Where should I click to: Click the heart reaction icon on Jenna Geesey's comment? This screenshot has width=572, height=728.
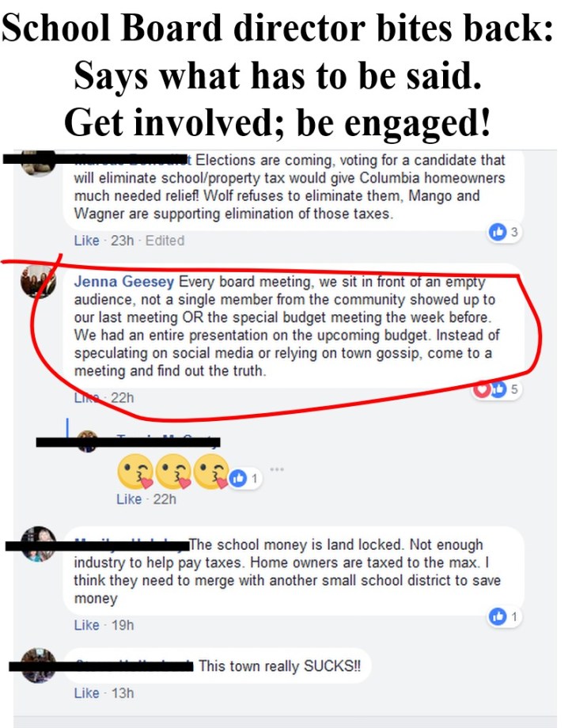[x=482, y=389]
